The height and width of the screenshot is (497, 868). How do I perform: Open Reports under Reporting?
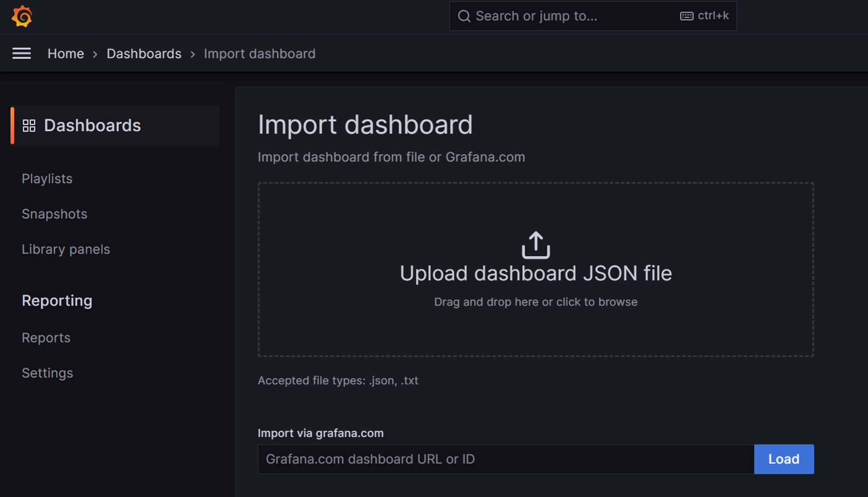coord(46,338)
